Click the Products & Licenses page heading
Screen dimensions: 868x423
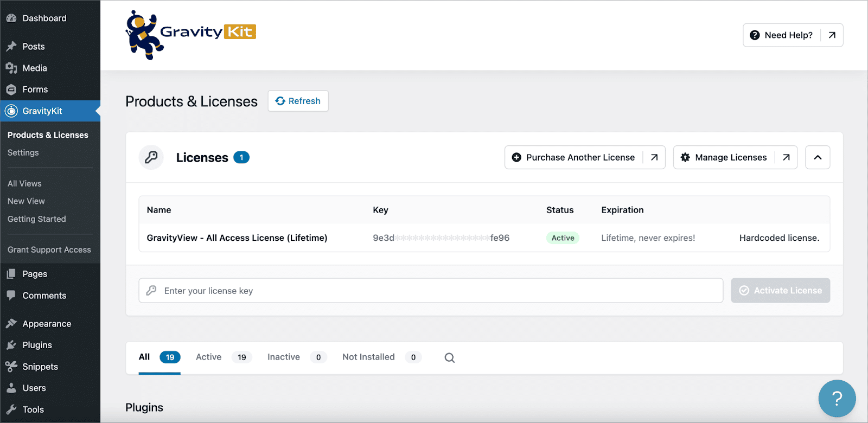click(192, 101)
